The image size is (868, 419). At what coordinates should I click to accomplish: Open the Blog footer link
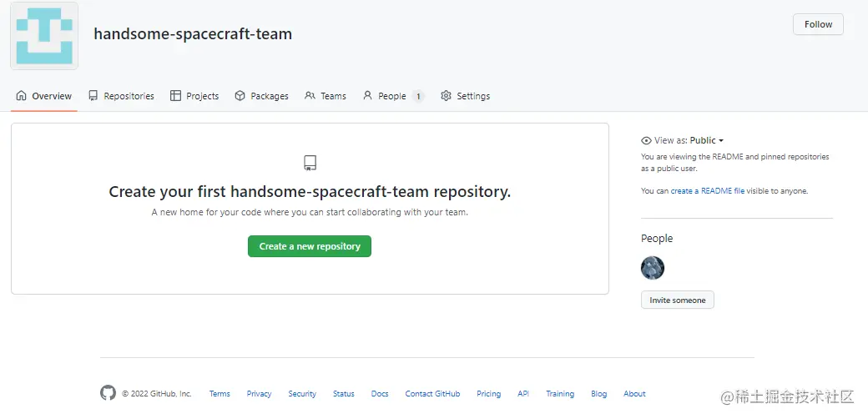[599, 394]
